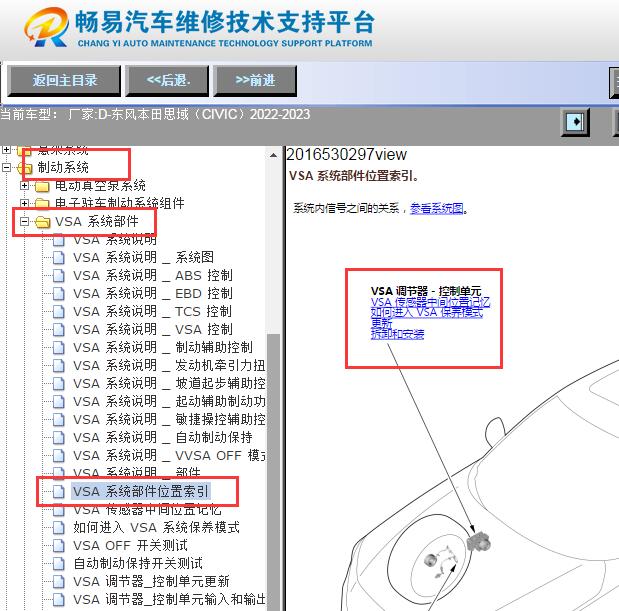Open VSA 调节器_控制单元输入和输出 page

click(169, 599)
